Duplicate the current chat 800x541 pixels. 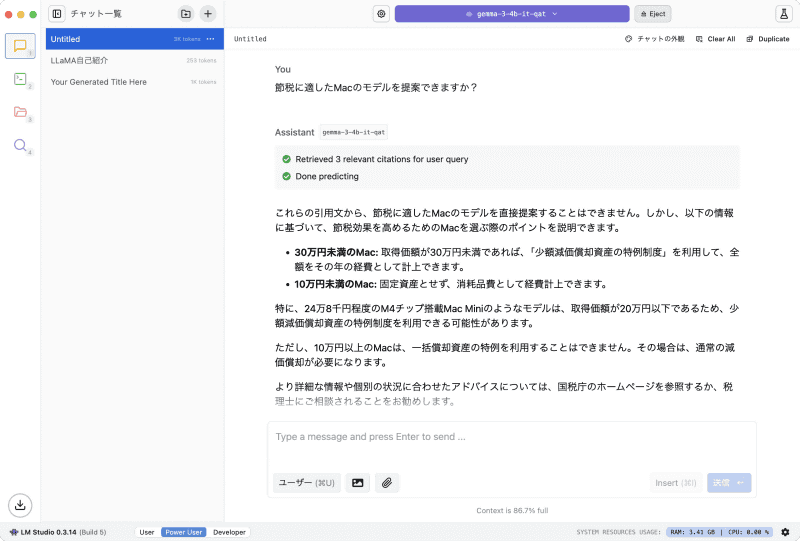(768, 39)
